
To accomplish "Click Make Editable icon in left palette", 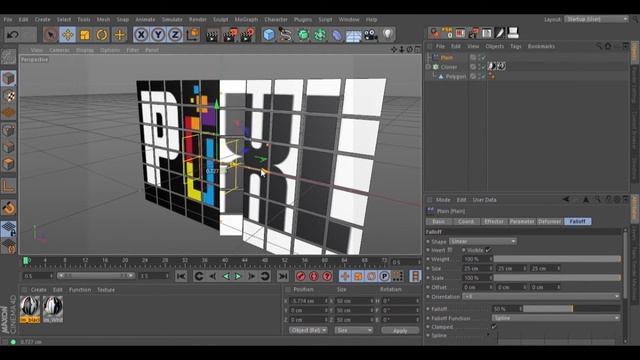I will (8, 57).
